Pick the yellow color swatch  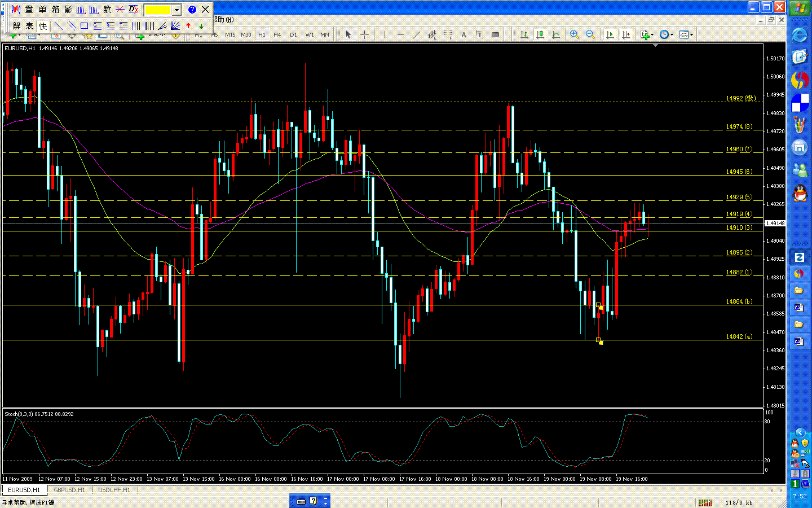tap(158, 10)
